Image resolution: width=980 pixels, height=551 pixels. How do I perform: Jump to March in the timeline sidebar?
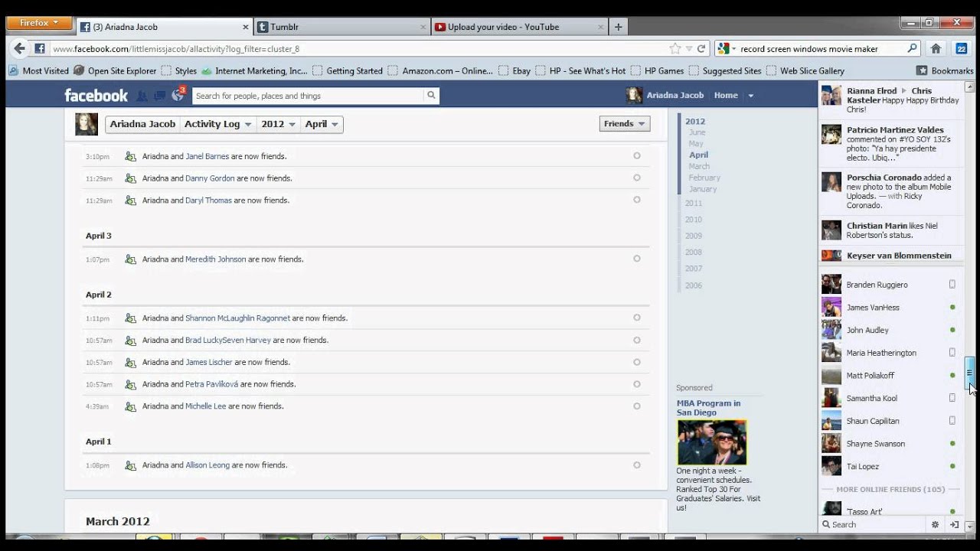[x=699, y=166]
